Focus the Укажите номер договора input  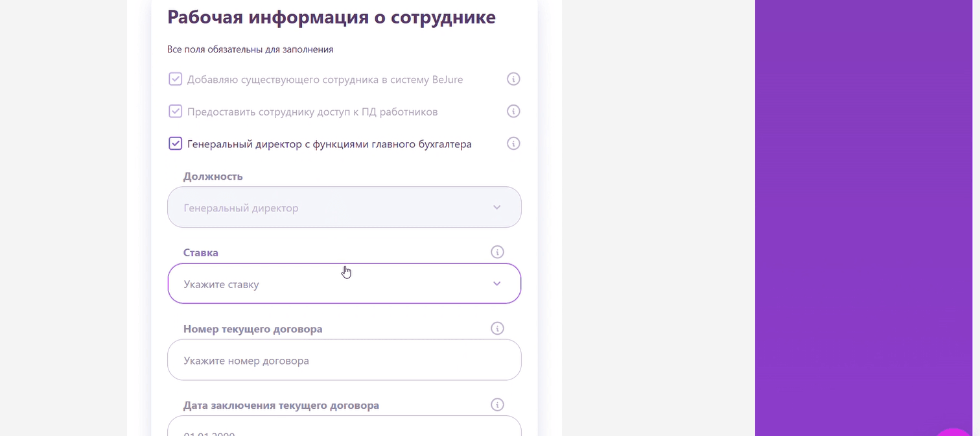coord(344,360)
